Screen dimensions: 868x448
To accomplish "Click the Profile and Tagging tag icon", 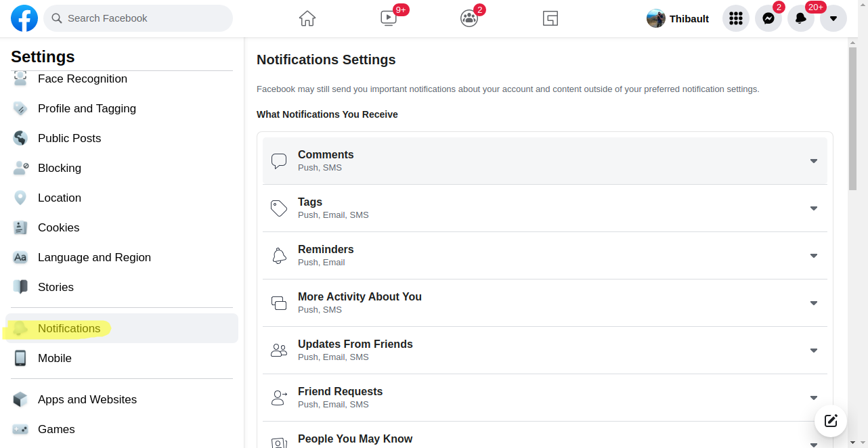I will click(x=20, y=108).
